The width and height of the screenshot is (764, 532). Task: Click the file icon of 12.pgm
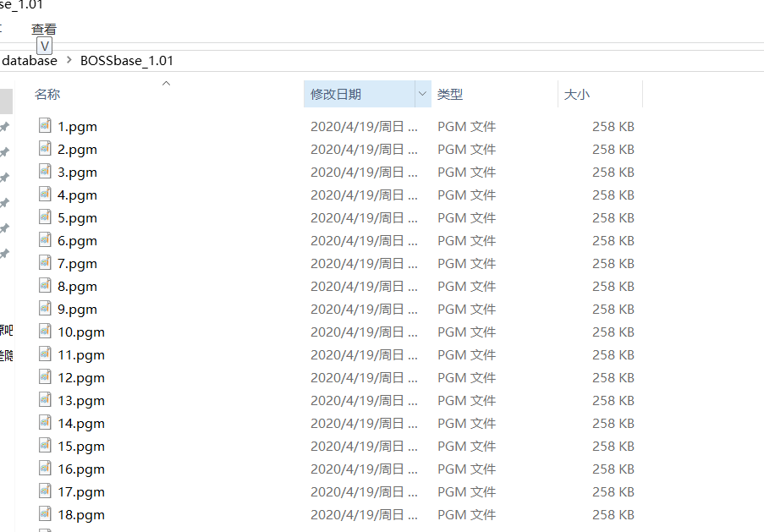point(45,377)
